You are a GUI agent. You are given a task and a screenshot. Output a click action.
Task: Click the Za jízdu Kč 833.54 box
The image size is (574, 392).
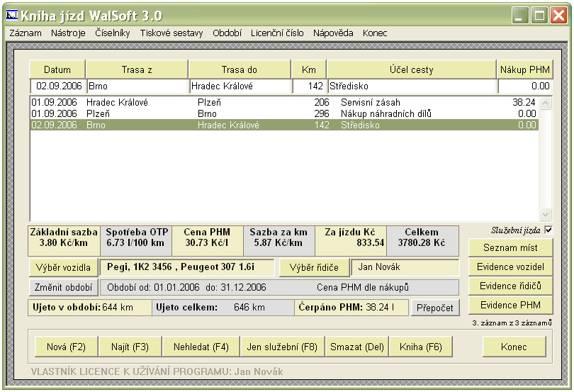tap(350, 241)
